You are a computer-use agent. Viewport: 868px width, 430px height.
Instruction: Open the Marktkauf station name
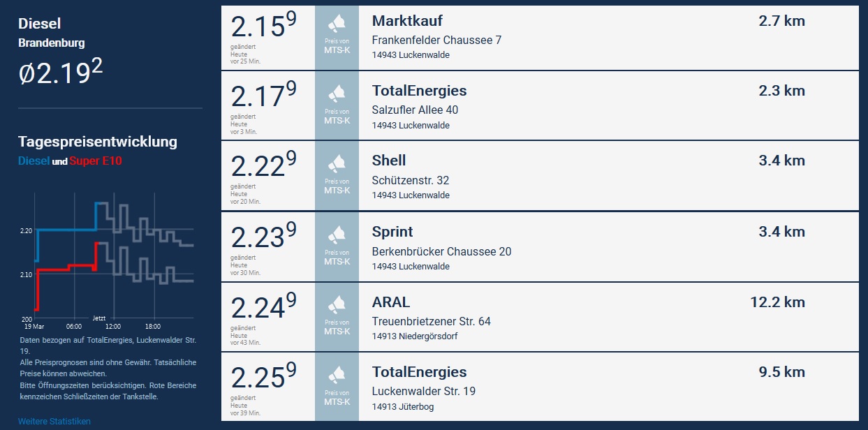click(x=407, y=21)
